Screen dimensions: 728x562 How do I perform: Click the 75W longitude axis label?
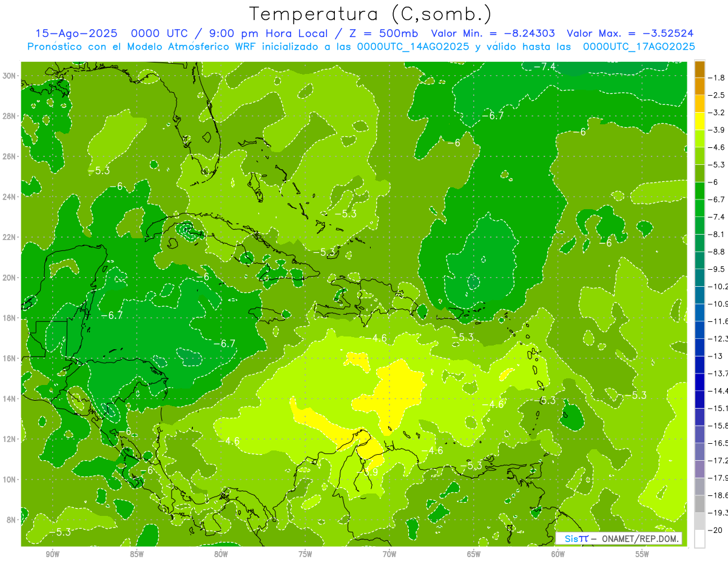tap(305, 554)
